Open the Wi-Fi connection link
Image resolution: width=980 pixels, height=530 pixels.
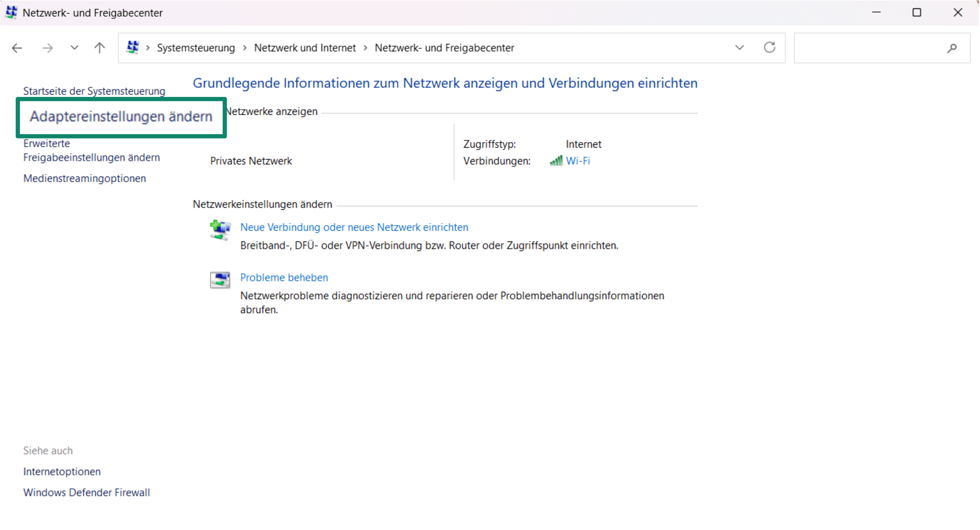pos(578,161)
